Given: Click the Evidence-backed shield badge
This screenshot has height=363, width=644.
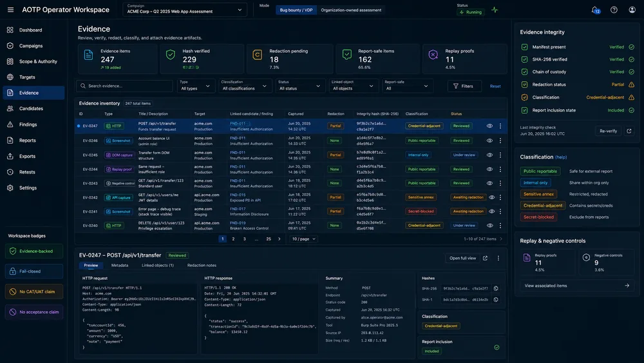Looking at the screenshot, I should click(33, 251).
